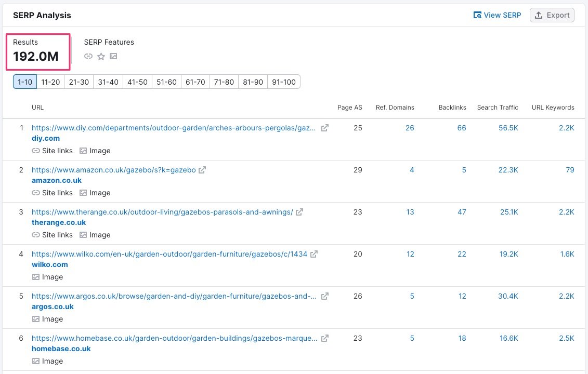Image resolution: width=588 pixels, height=374 pixels.
Task: Select the 81-90 results range tab
Action: (253, 82)
